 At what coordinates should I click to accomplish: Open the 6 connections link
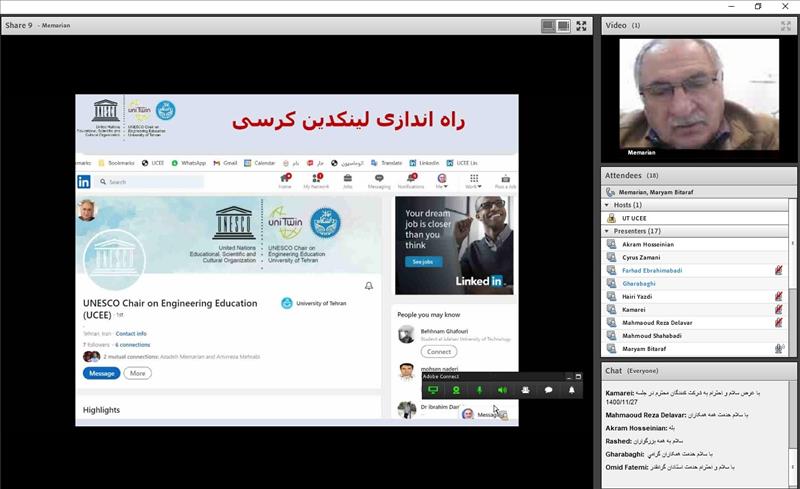point(133,345)
